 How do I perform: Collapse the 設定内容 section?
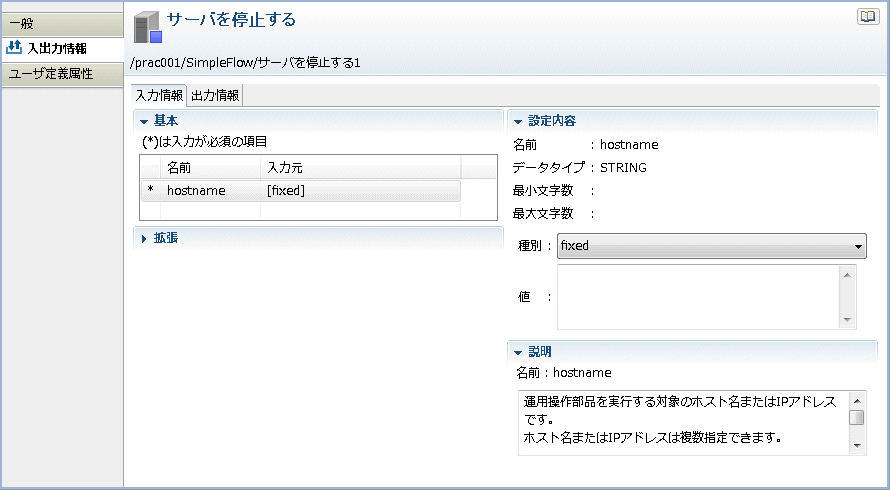[518, 122]
